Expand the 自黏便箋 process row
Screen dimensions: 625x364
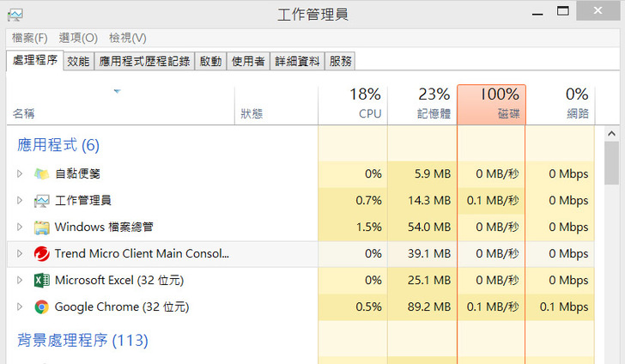pos(20,174)
